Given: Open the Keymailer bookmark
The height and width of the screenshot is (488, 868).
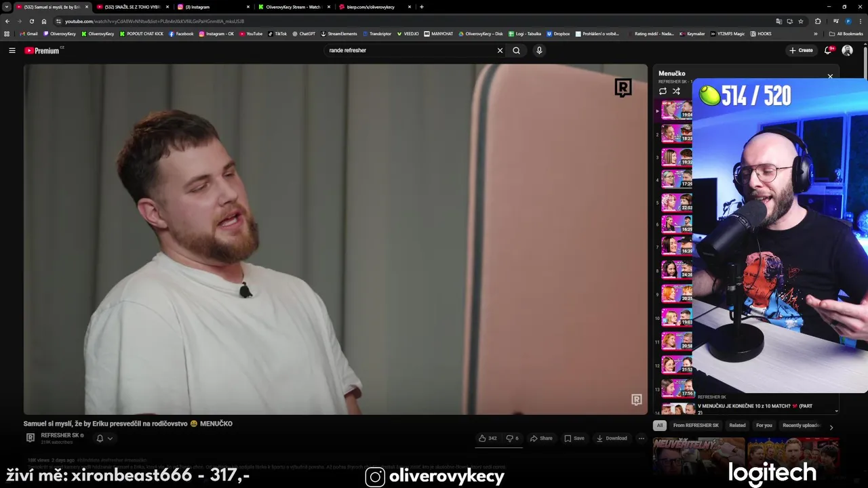Looking at the screenshot, I should tap(692, 33).
